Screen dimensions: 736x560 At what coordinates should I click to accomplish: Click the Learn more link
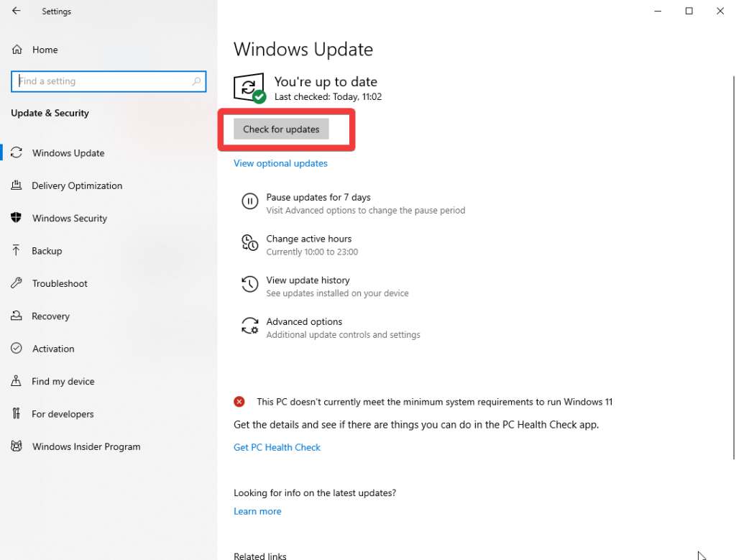point(257,511)
